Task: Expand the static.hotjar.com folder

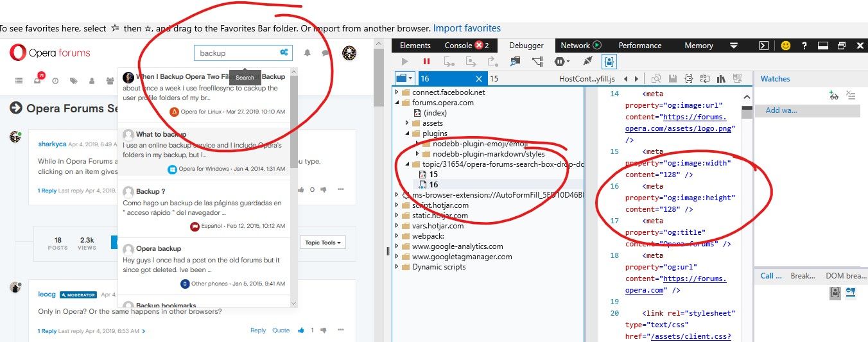Action: pyautogui.click(x=397, y=216)
